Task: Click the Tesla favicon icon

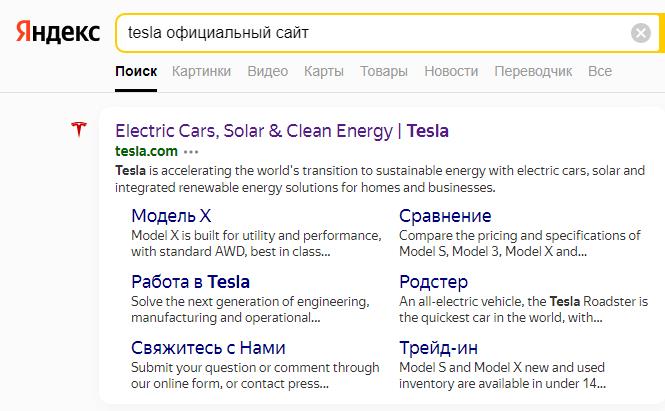Action: tap(80, 130)
